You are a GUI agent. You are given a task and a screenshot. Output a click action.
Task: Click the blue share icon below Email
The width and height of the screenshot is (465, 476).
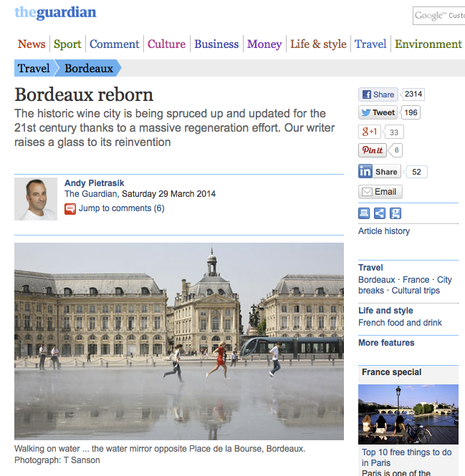click(380, 213)
